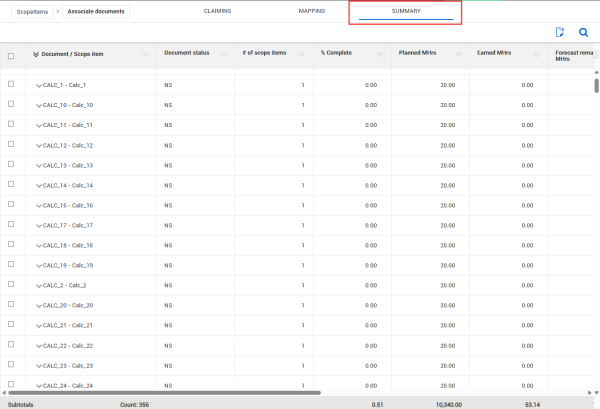Check the CALC_22 - Calc_22 row checkbox
Viewport: 600px width, 409px height.
pos(11,344)
